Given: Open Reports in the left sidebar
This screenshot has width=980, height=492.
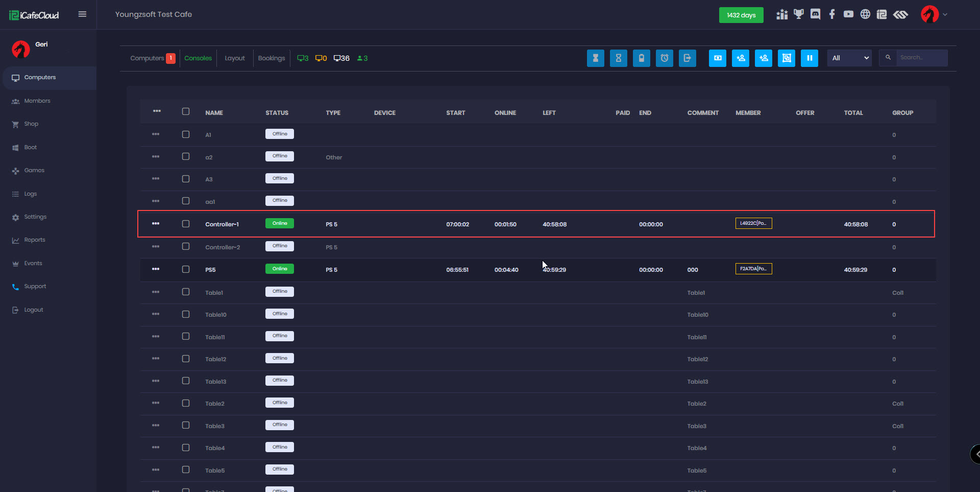Looking at the screenshot, I should 35,240.
